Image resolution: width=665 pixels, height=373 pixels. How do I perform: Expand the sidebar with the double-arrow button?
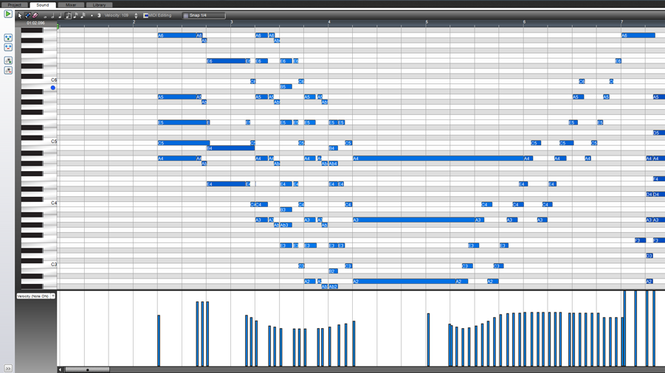pyautogui.click(x=8, y=368)
